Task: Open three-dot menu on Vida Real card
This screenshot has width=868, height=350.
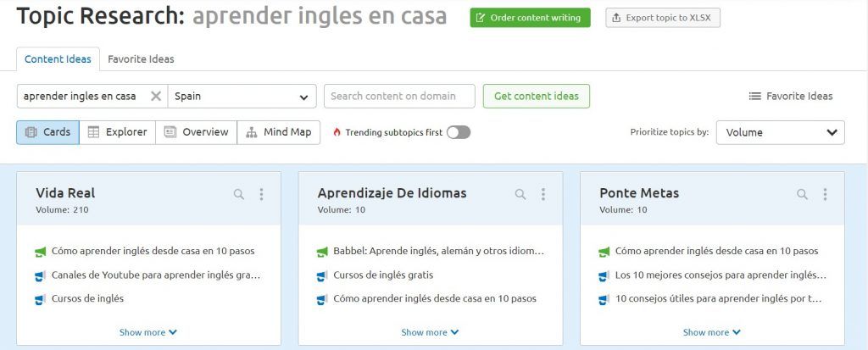Action: point(261,194)
